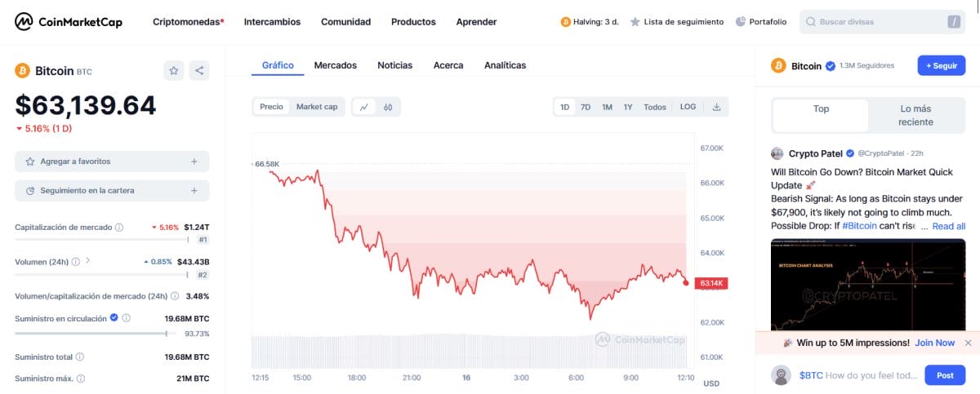
Task: Open the Mercados tab
Action: pyautogui.click(x=335, y=65)
